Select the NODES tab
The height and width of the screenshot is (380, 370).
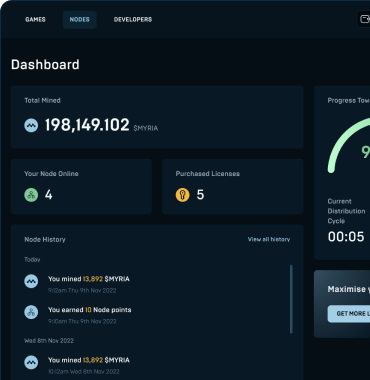[80, 20]
